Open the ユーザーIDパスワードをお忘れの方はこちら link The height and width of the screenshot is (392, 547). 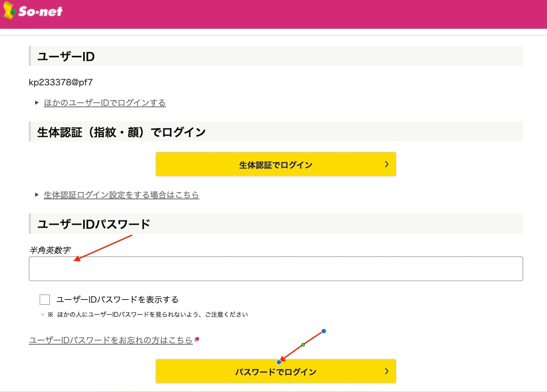[111, 340]
